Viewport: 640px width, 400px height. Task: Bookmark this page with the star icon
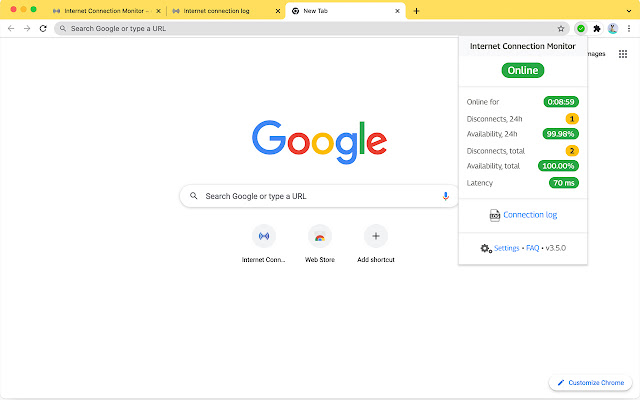[561, 29]
